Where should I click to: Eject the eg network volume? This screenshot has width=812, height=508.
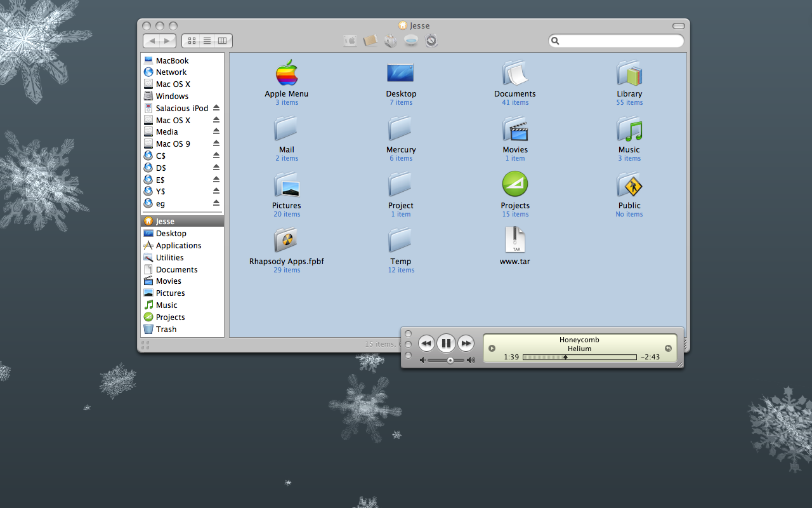point(216,203)
